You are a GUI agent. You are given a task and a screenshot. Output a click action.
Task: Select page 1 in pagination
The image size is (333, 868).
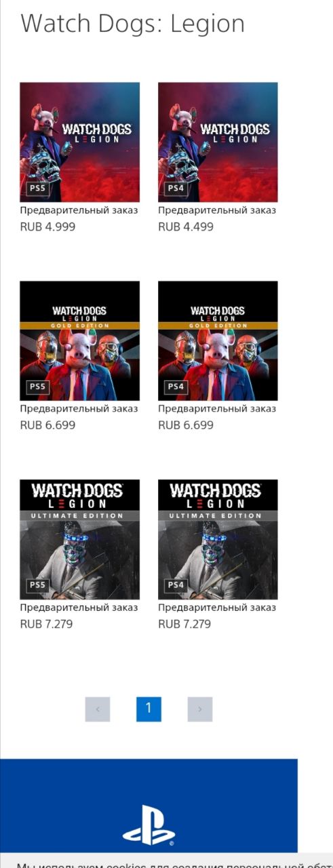149,709
